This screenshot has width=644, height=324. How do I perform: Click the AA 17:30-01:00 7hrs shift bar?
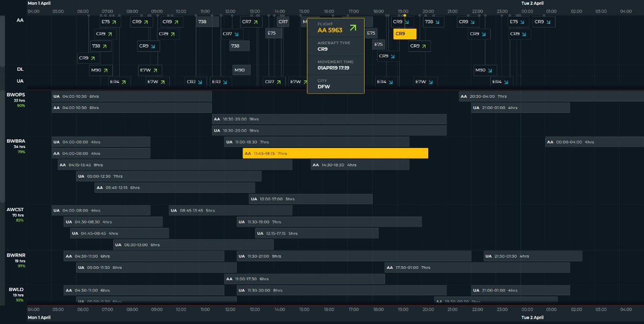(x=477, y=267)
